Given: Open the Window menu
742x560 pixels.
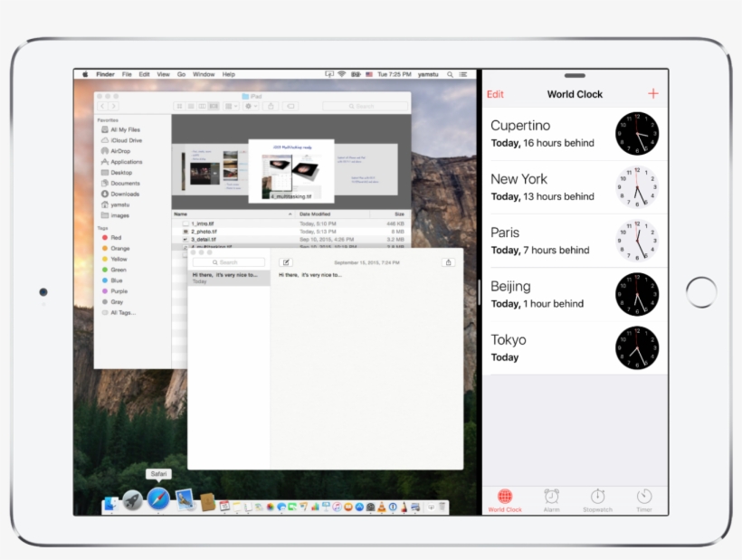Looking at the screenshot, I should click(204, 74).
